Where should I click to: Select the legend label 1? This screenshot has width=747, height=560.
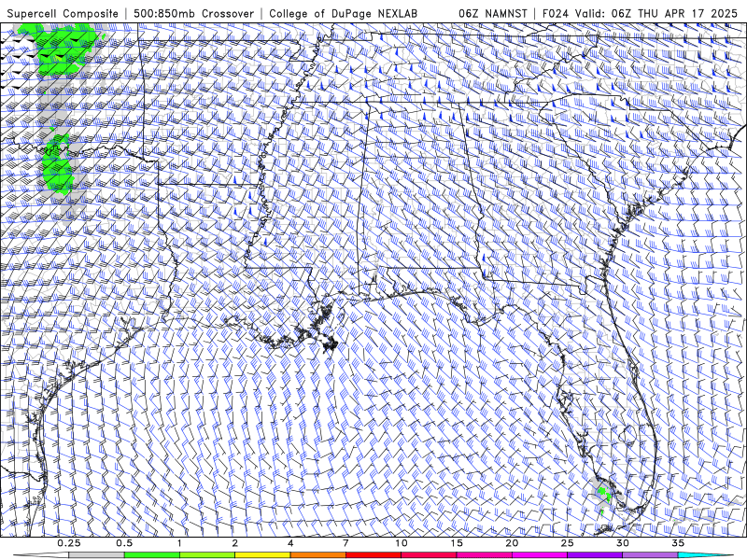click(x=179, y=543)
